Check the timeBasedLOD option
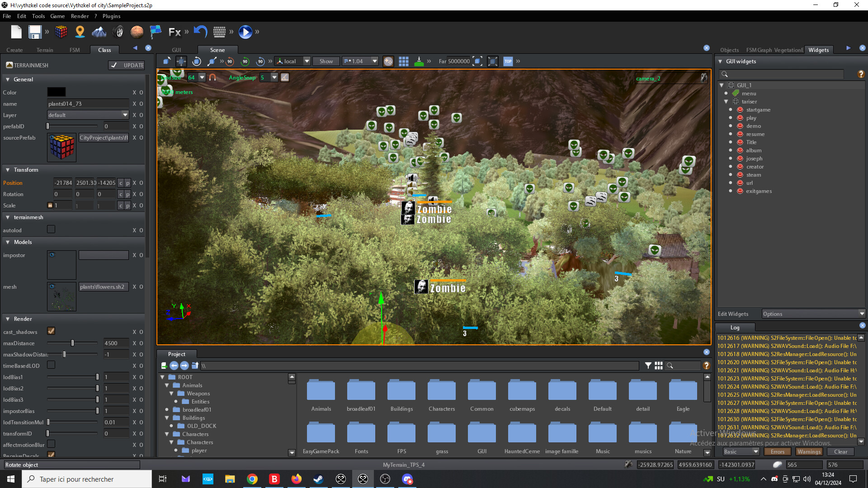This screenshot has height=488, width=868. (x=51, y=365)
